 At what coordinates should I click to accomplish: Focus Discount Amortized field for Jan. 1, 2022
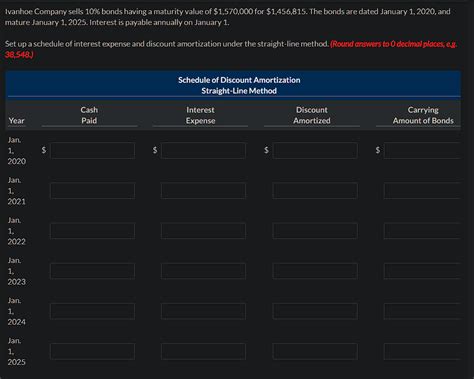click(315, 231)
